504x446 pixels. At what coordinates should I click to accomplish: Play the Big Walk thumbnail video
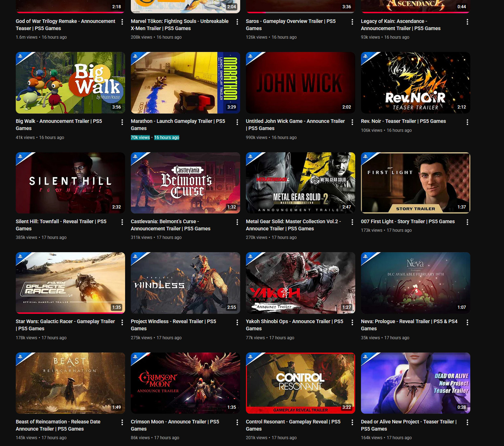[70, 83]
